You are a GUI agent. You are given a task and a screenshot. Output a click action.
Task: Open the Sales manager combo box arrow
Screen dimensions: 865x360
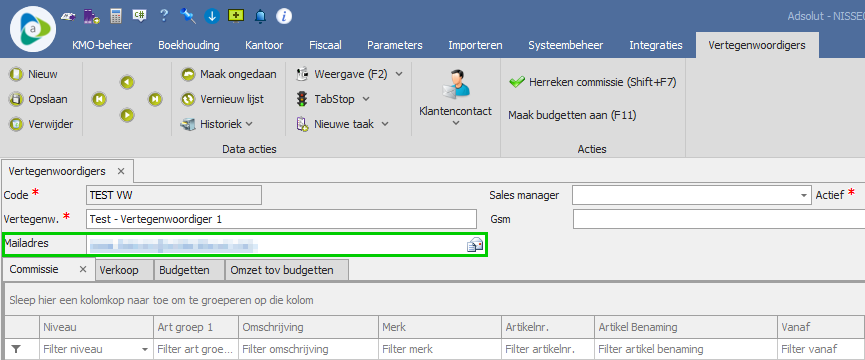(804, 195)
